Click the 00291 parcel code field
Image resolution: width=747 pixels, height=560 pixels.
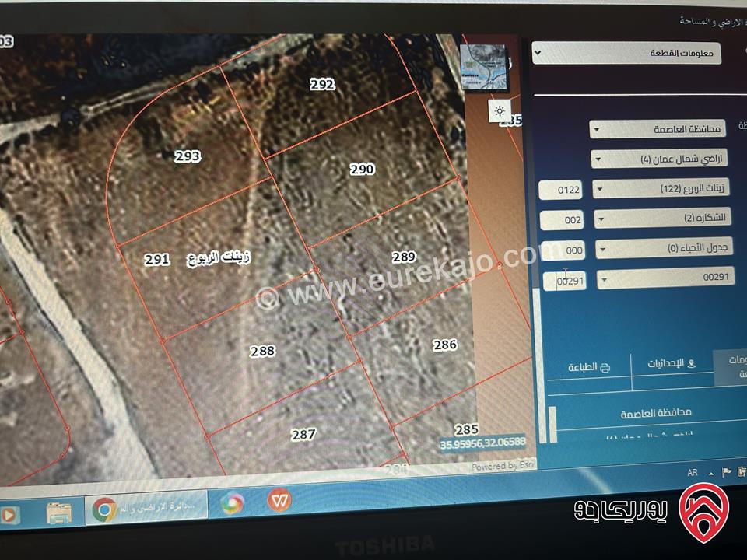click(x=565, y=281)
